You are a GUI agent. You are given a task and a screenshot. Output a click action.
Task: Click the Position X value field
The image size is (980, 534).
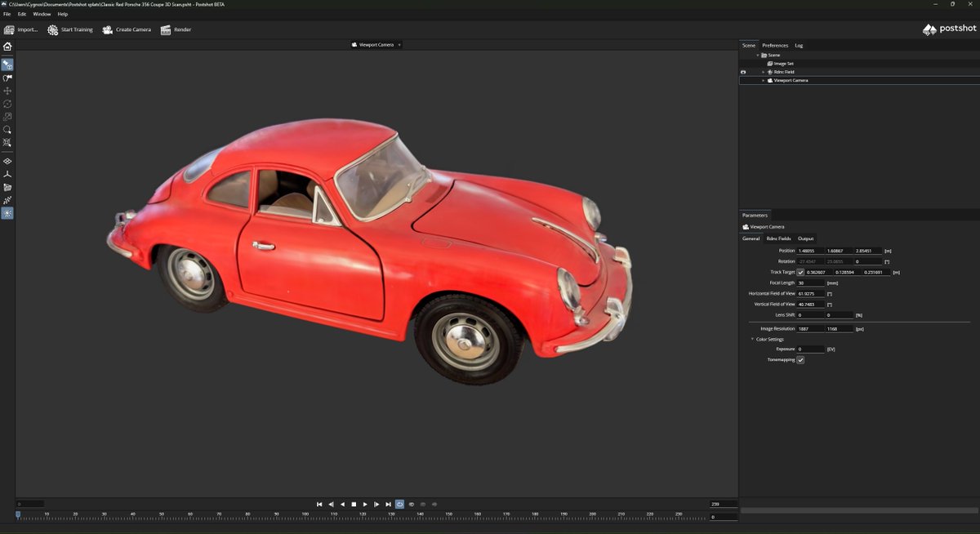811,251
